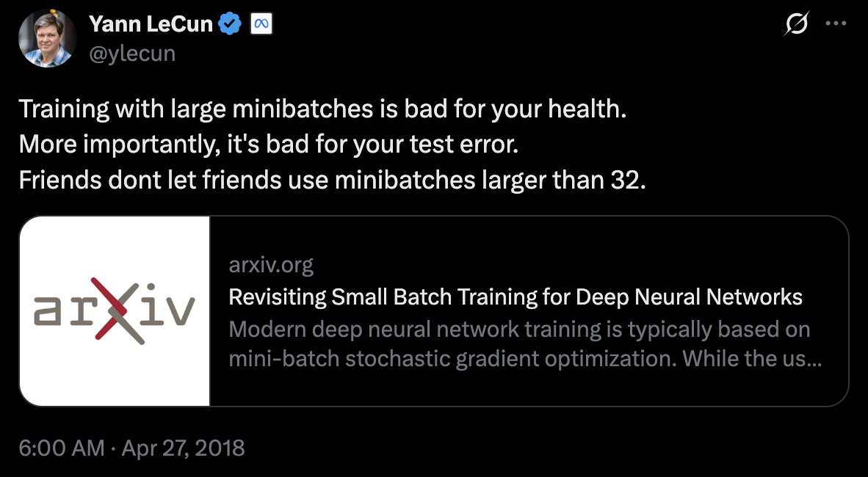This screenshot has width=868, height=477.
Task: Click the blue verified checkmark badge
Action: (x=230, y=24)
